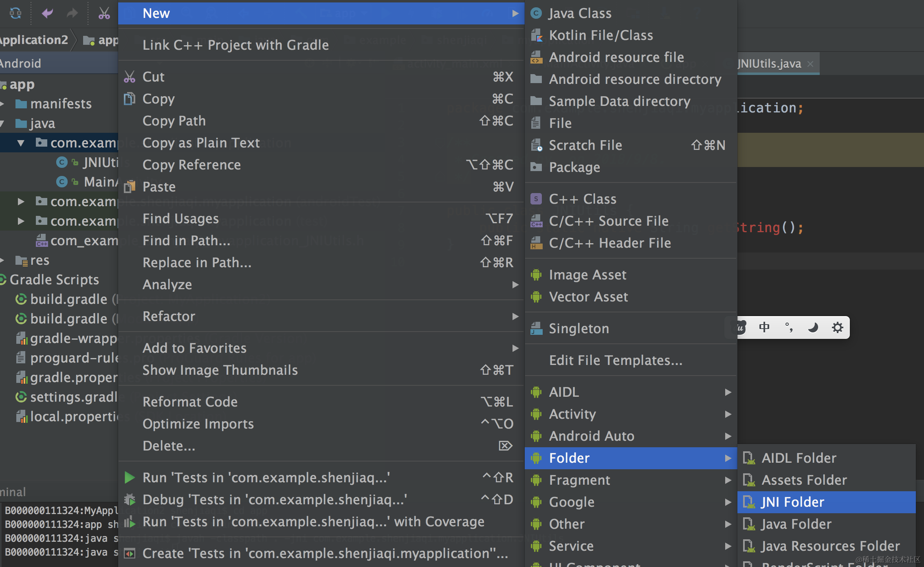
Task: Toggle the 中 Chinese input mode button
Action: (764, 327)
